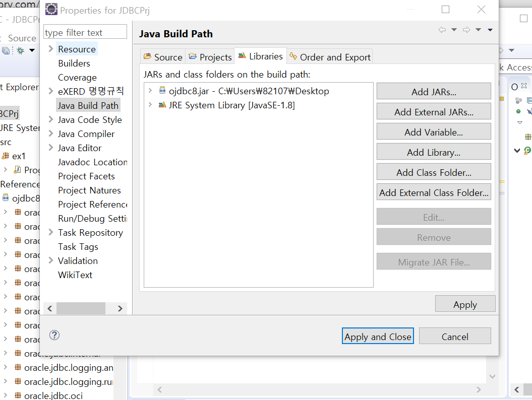This screenshot has width=532, height=400.
Task: Click the Source tab folder icon
Action: pos(147,56)
